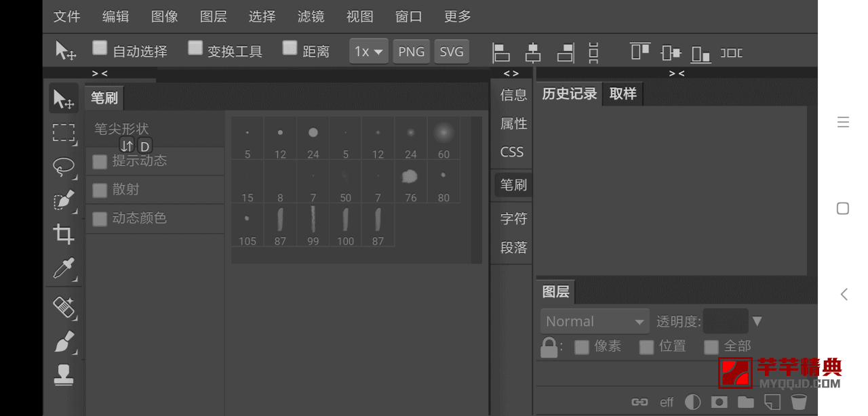Select the Eyedropper tool
This screenshot has width=868, height=416.
click(64, 268)
